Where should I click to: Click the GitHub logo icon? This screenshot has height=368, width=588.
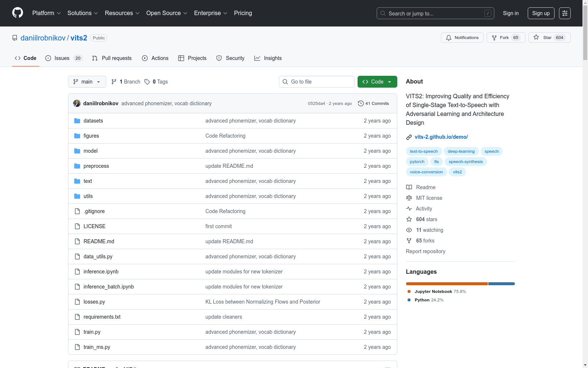pyautogui.click(x=18, y=13)
